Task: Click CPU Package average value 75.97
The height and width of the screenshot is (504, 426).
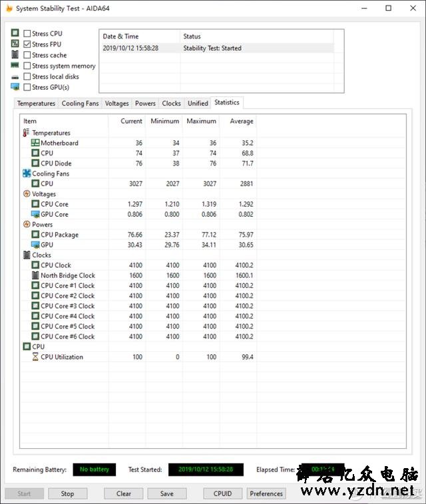Action: (246, 235)
